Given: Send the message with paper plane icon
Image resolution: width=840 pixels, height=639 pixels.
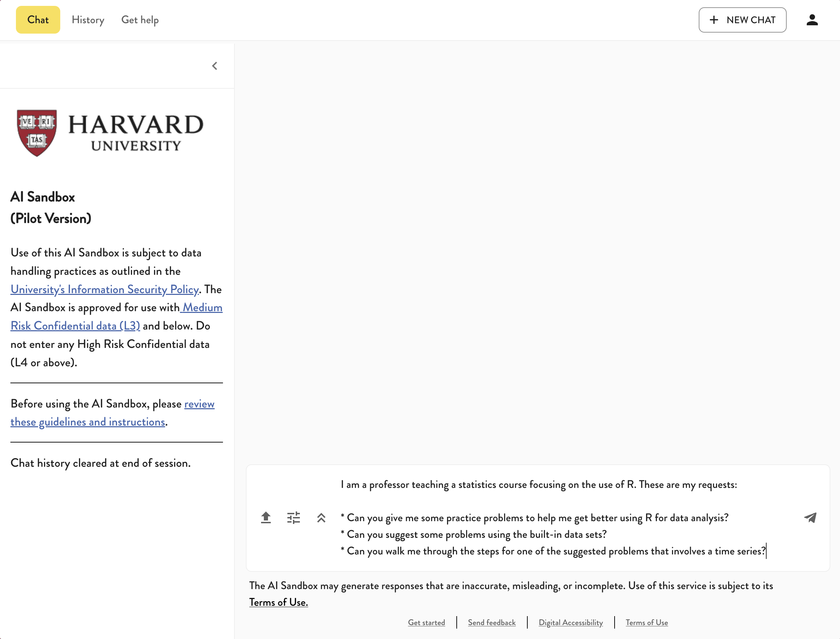Looking at the screenshot, I should 810,518.
